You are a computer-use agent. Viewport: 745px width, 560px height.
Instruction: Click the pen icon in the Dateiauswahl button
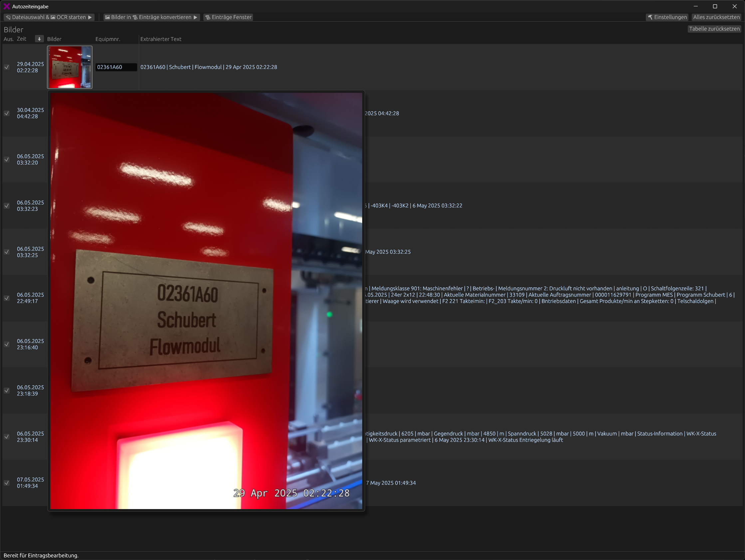[8, 17]
